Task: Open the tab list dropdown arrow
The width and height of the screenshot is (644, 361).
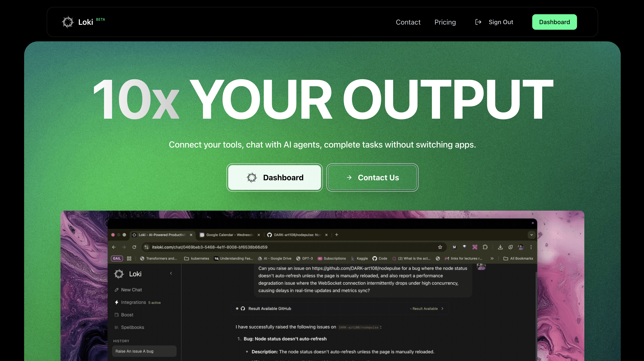Action: coord(532,235)
